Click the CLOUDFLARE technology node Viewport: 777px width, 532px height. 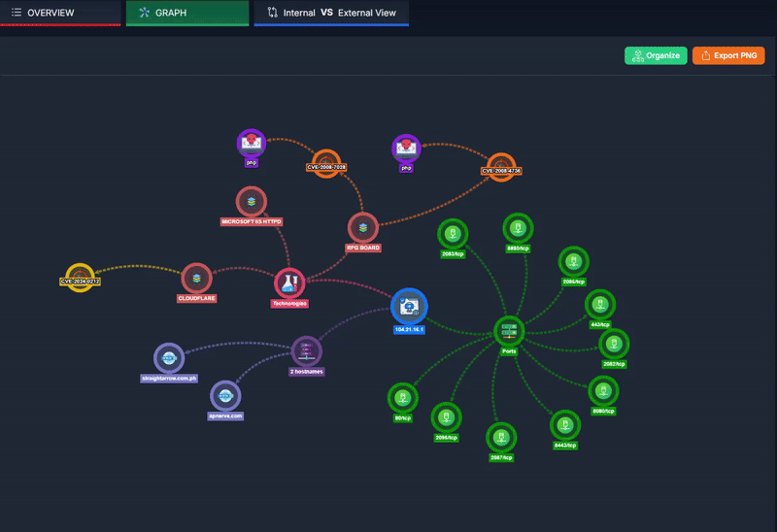(x=196, y=278)
